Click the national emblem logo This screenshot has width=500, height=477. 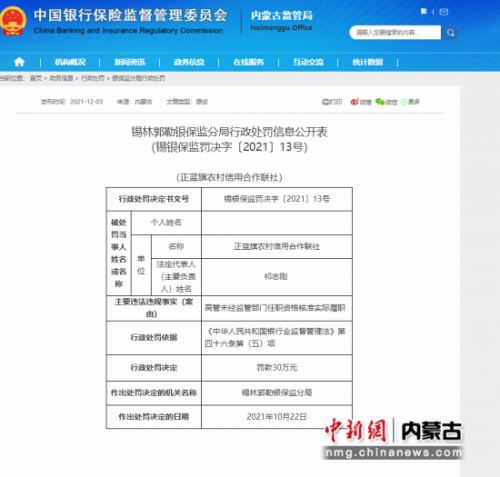(x=13, y=21)
